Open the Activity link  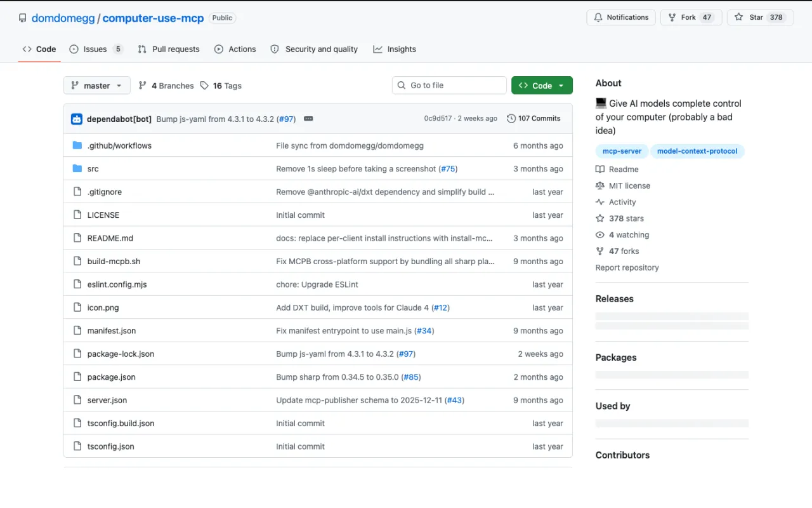pos(616,202)
